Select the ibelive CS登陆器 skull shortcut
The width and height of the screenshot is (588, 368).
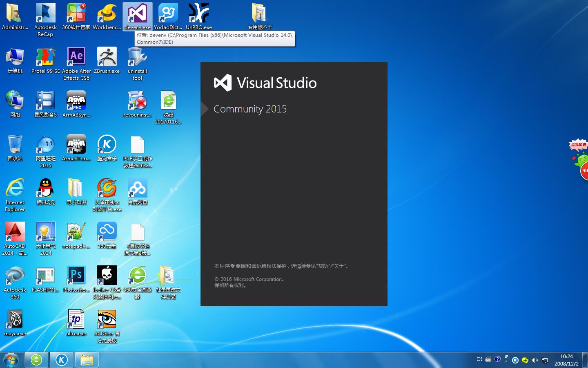(x=107, y=283)
